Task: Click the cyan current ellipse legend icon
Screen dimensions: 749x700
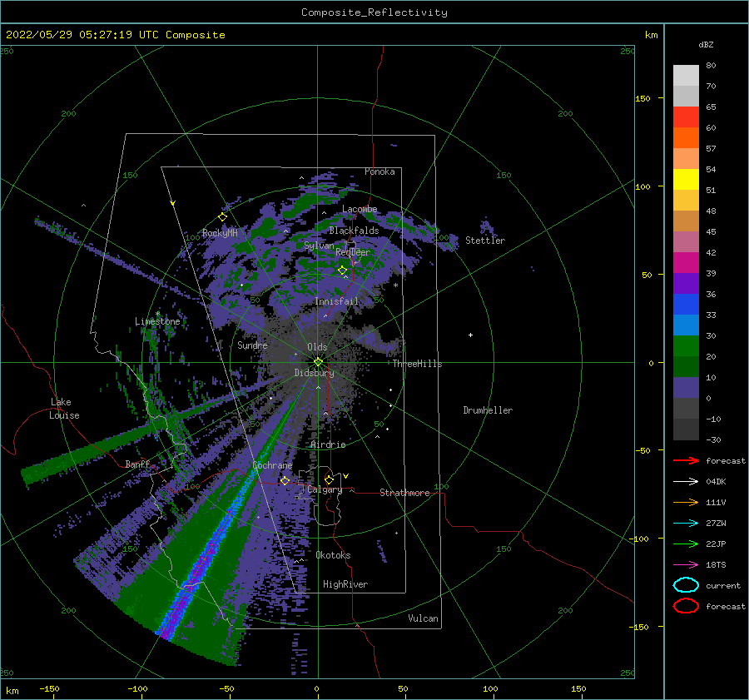Action: 686,585
